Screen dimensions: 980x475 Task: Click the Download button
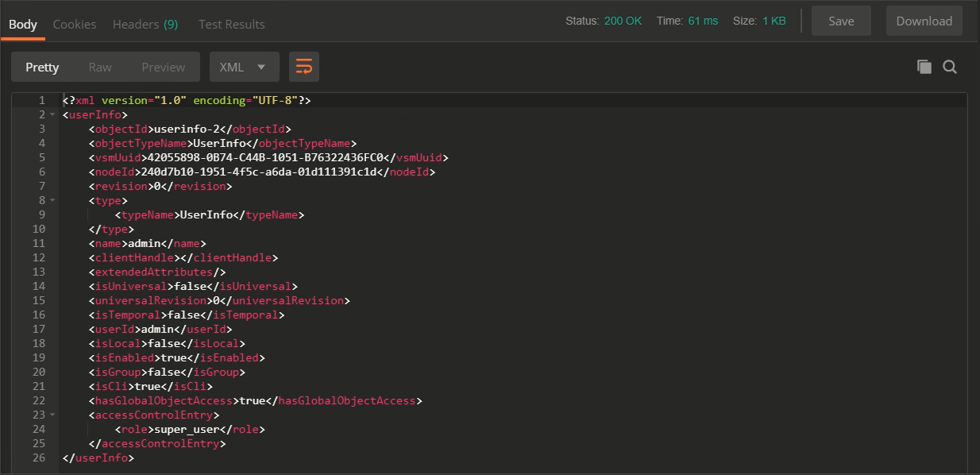[x=924, y=21]
